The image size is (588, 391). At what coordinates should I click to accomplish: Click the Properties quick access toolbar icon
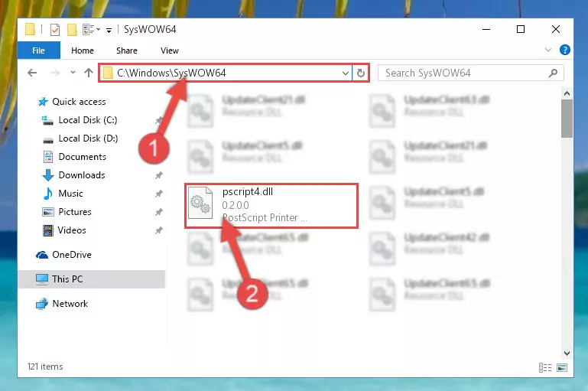point(55,29)
